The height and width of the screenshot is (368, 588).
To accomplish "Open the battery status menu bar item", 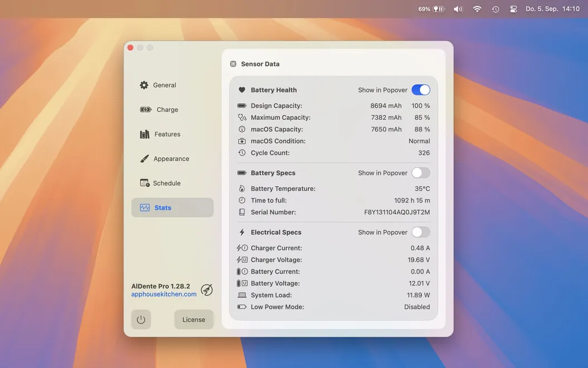I will pyautogui.click(x=432, y=9).
